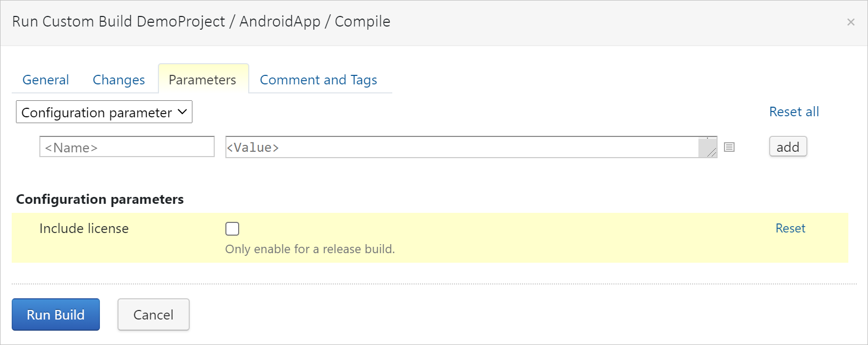Click the chevron beside Configuration parameter
868x345 pixels.
tap(181, 112)
